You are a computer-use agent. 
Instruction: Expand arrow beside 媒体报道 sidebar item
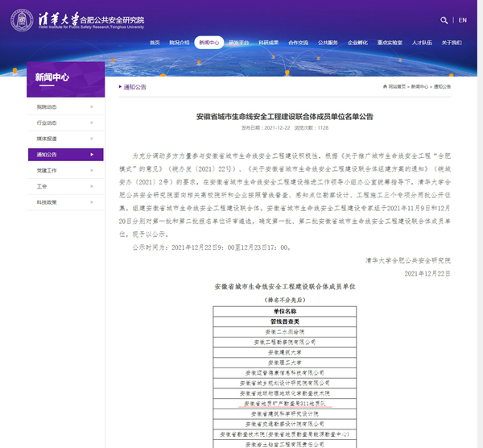point(92,139)
